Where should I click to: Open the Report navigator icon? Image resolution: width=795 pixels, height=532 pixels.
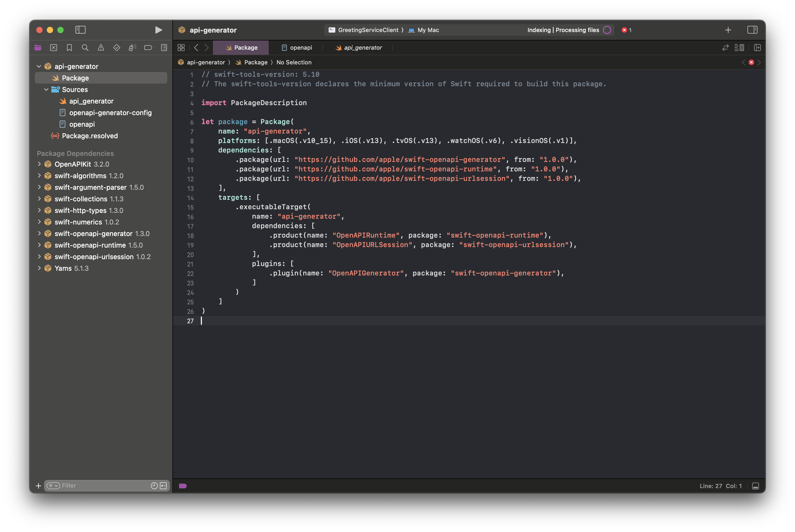pyautogui.click(x=164, y=48)
